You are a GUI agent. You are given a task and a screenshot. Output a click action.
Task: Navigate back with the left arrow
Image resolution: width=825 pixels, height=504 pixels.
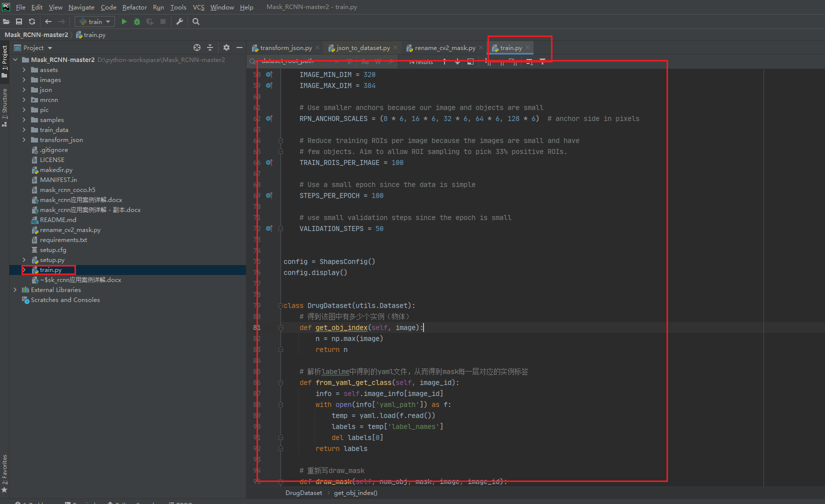(48, 21)
